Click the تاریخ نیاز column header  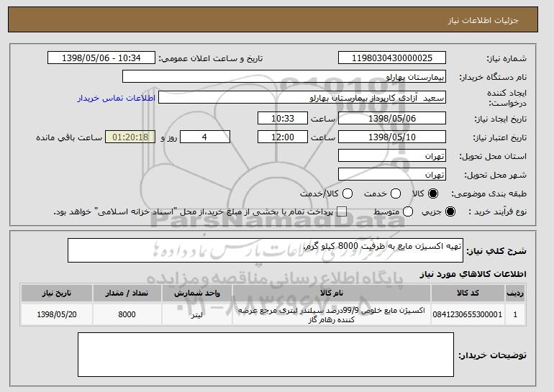[x=57, y=293]
